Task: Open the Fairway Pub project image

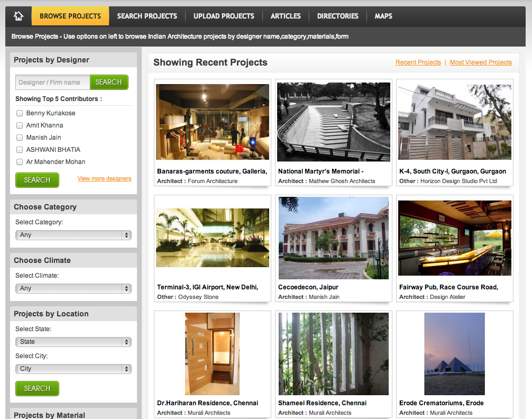Action: [x=455, y=238]
